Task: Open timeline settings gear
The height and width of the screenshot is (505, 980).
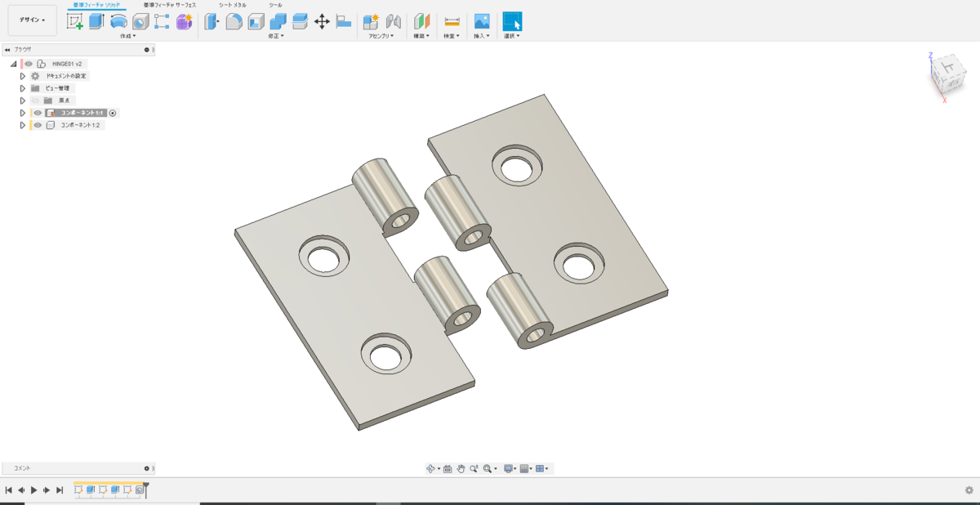Action: [969, 490]
